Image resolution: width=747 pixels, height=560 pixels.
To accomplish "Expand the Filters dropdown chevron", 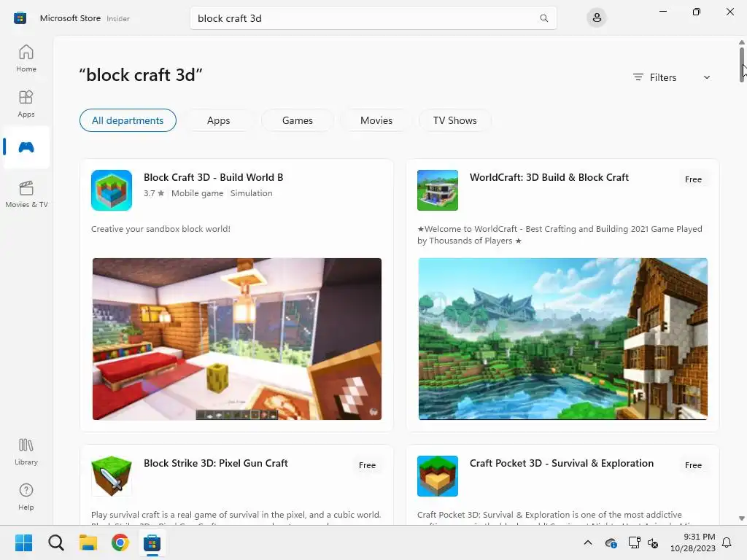I will 707,77.
